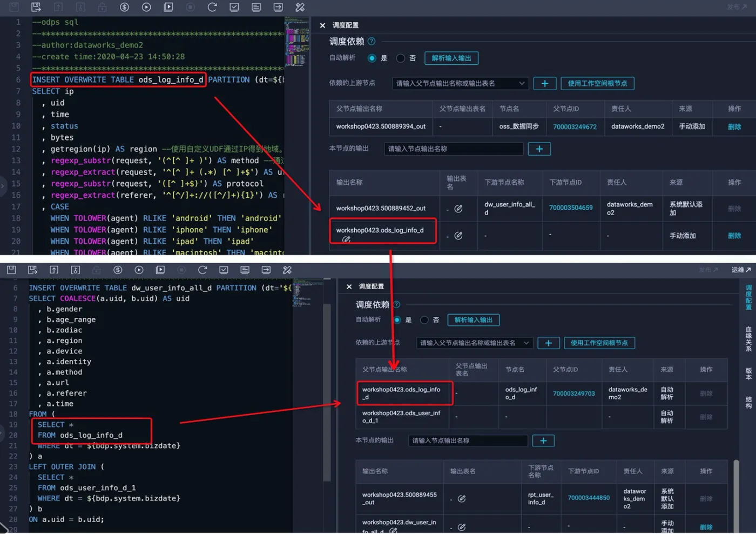The image size is (756, 534).
Task: Click the tools icon in dw_user_info_all_d toolbar
Action: 287,270
